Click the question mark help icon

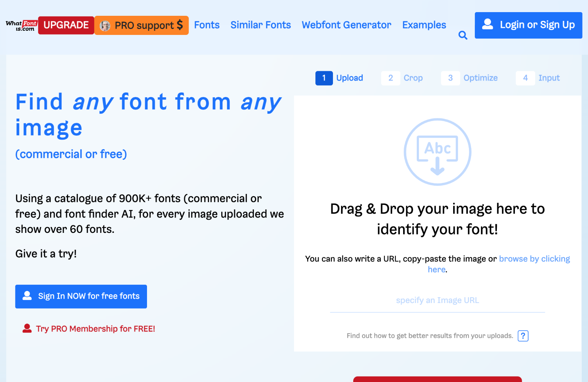point(523,336)
